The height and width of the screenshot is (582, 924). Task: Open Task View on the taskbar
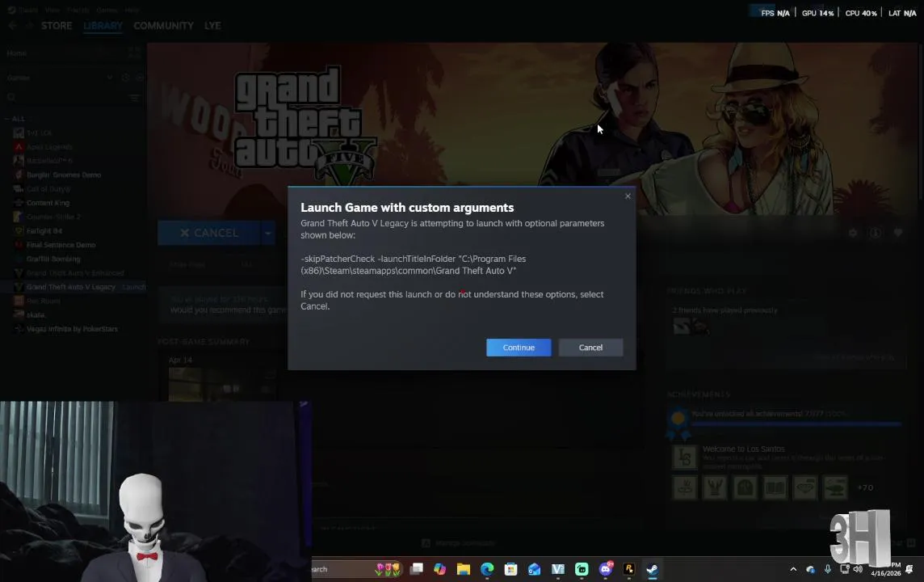click(417, 569)
